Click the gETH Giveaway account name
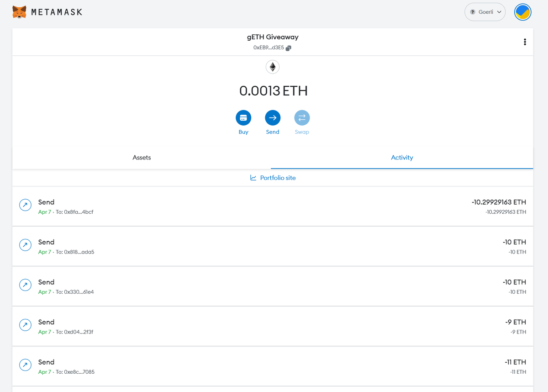The height and width of the screenshot is (392, 548). 273,37
